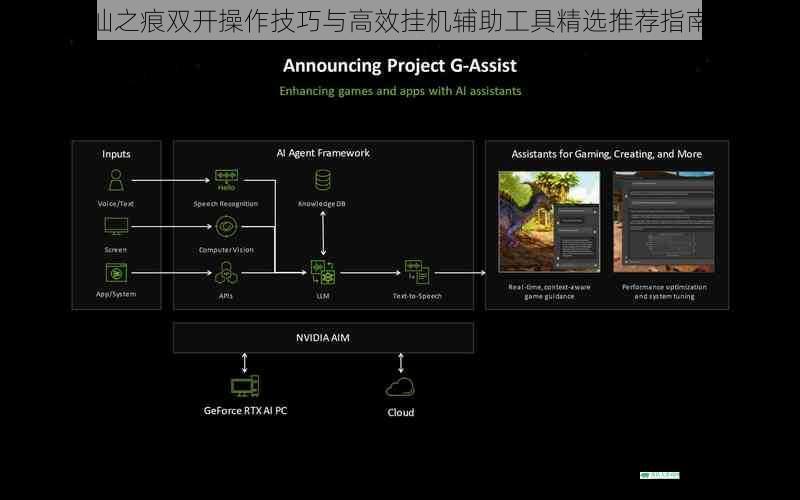The height and width of the screenshot is (500, 800).
Task: Click the App/System input icon
Action: click(116, 273)
